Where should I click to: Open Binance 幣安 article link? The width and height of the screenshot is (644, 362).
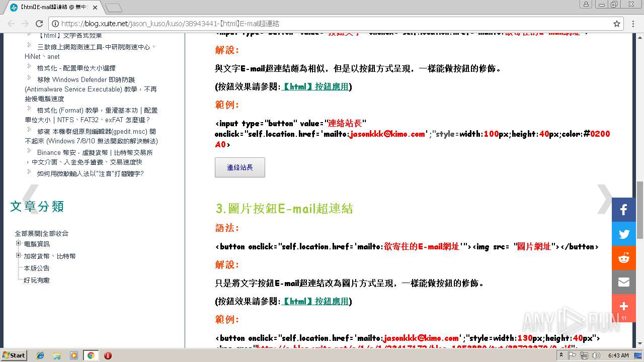(89, 157)
